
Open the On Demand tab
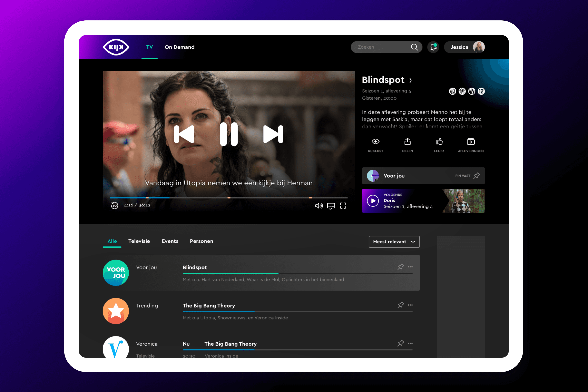click(x=179, y=47)
